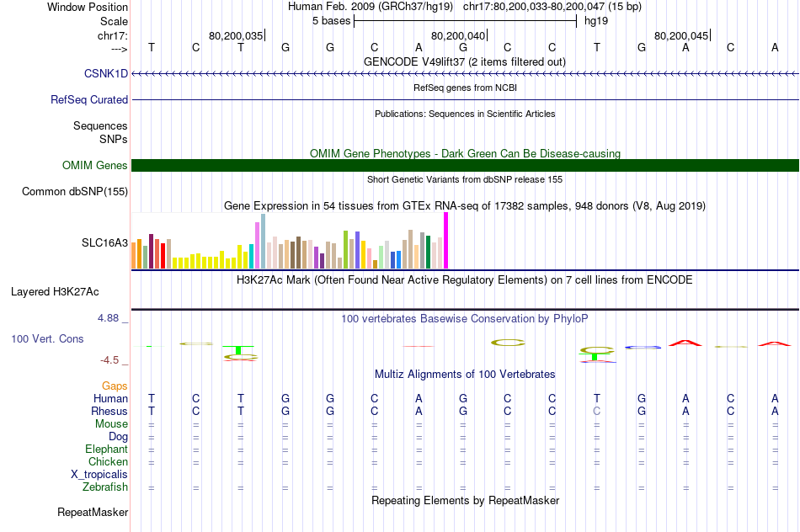Click the SNPs label of Publications track
The image size is (800, 532).
[x=114, y=139]
